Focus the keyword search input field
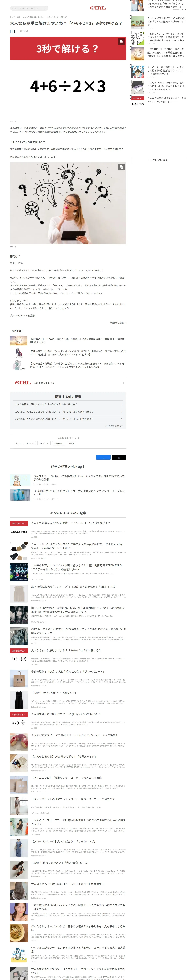 click(x=27, y=8)
